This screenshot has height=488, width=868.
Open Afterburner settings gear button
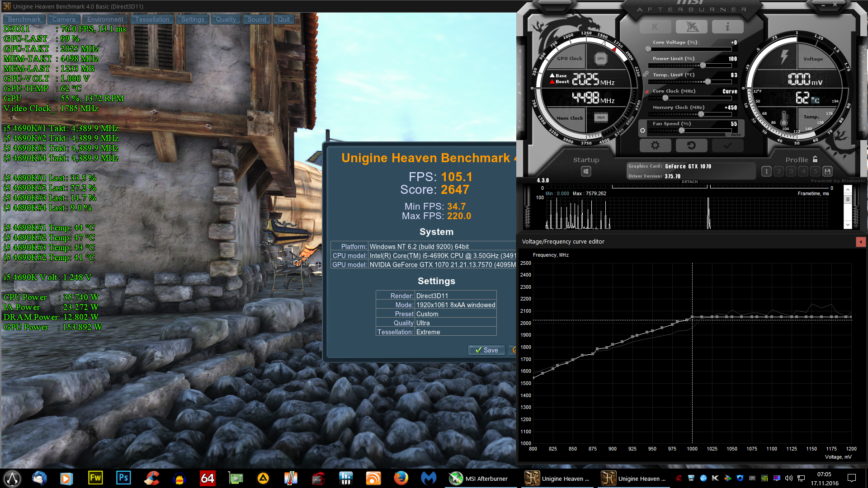655,145
